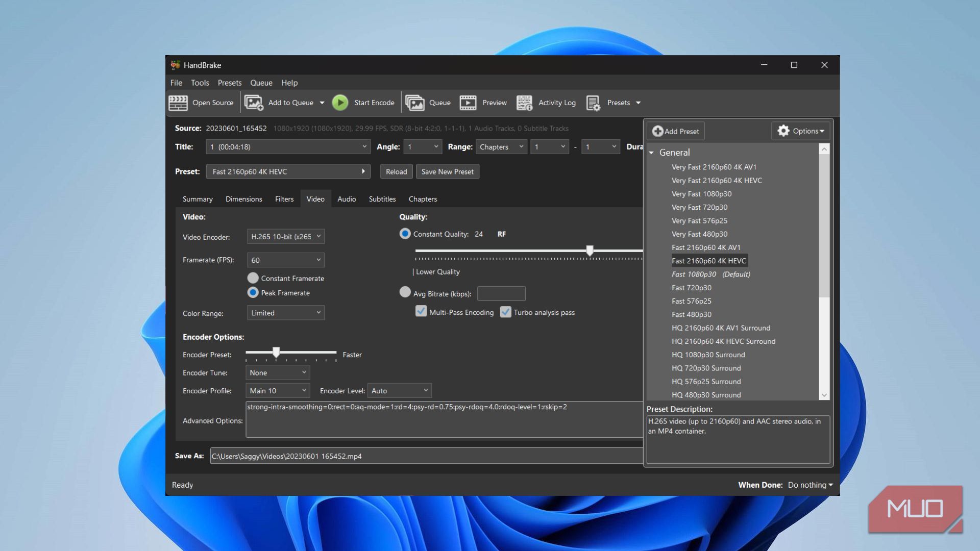
Task: Open the When Done dropdown
Action: point(810,485)
